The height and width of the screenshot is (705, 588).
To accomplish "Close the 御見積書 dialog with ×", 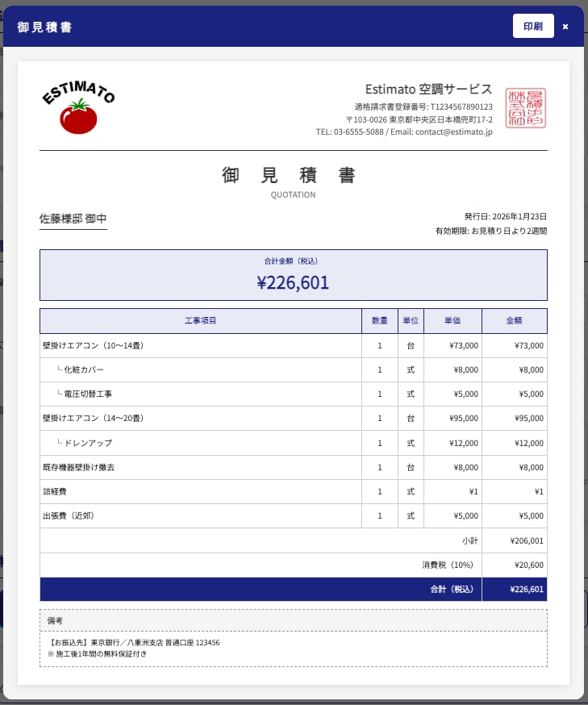I will tap(565, 27).
